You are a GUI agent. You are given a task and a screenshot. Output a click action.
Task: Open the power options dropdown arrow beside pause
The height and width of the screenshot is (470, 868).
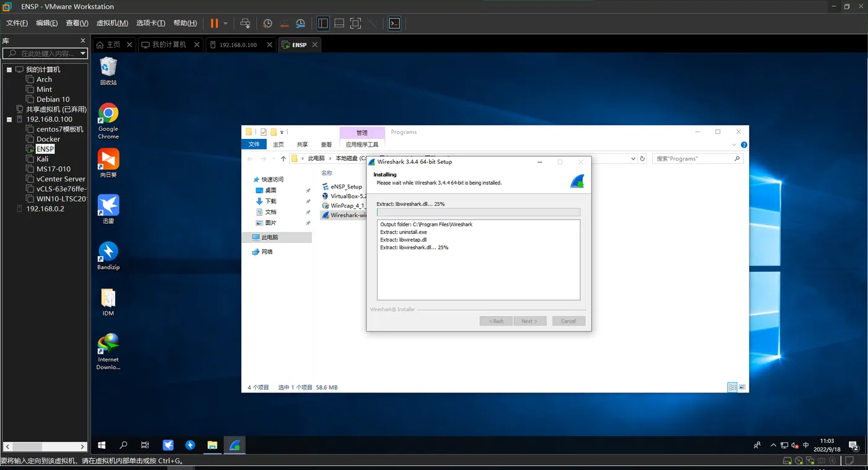coord(226,24)
